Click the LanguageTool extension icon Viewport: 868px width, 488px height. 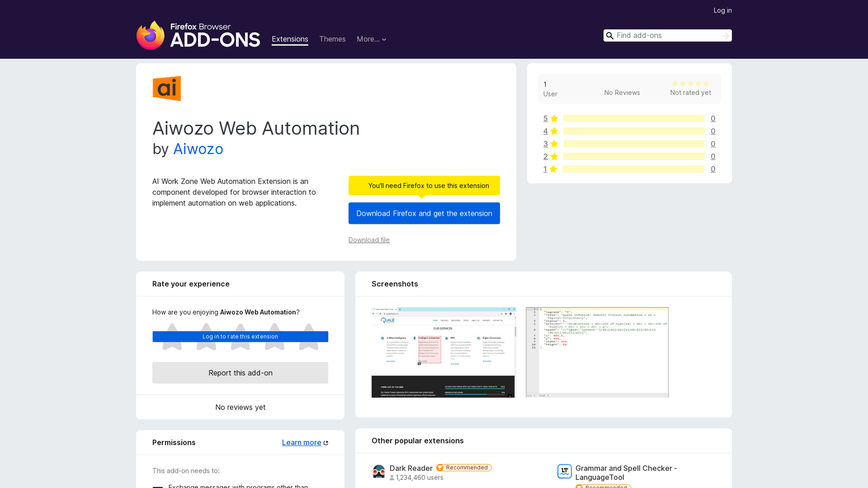(565, 471)
